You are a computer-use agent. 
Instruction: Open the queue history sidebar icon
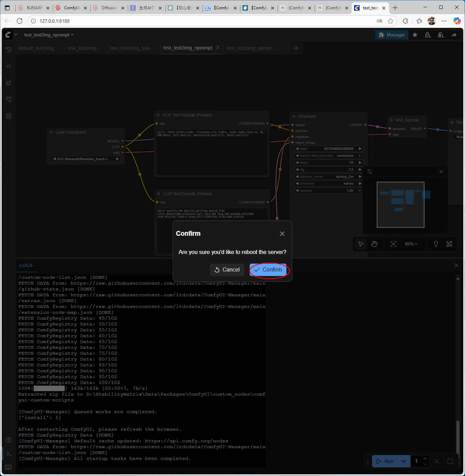click(x=9, y=50)
